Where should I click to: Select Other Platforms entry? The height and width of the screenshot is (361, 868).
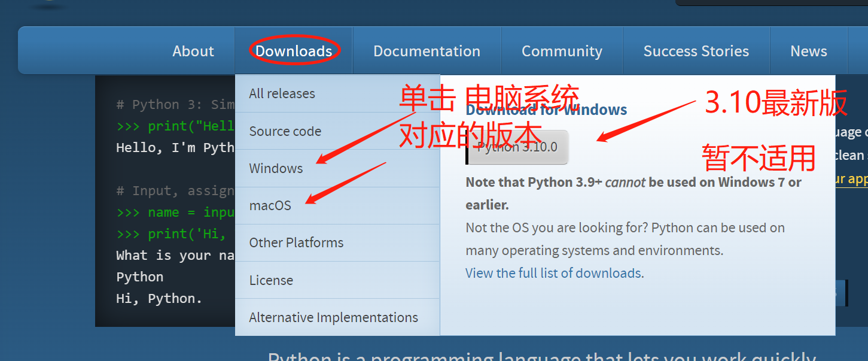point(337,242)
